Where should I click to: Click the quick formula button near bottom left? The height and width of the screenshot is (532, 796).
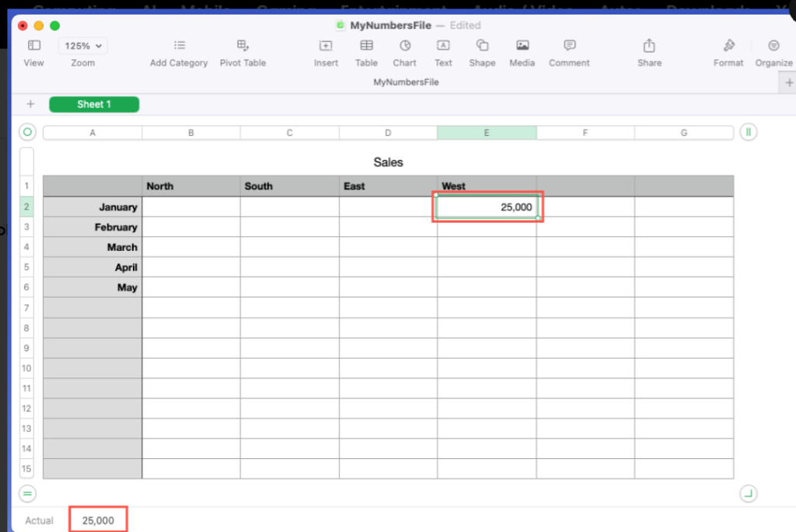[x=27, y=493]
